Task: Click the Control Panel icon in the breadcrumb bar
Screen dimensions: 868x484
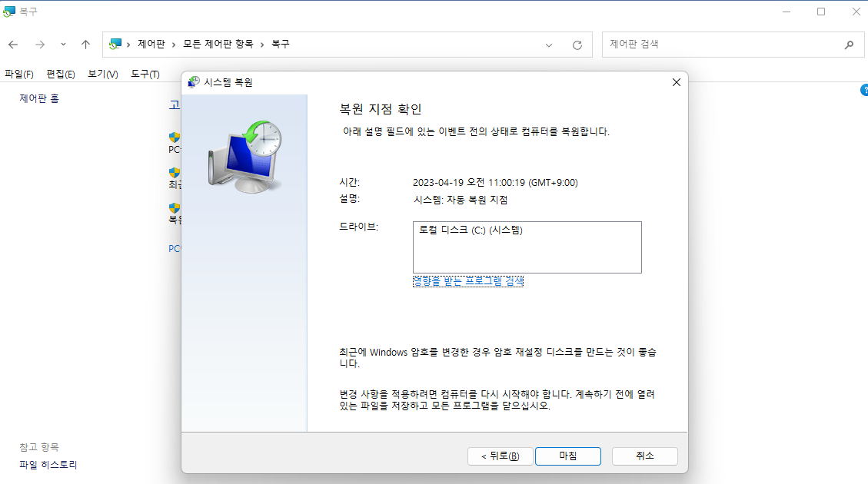Action: pos(115,44)
